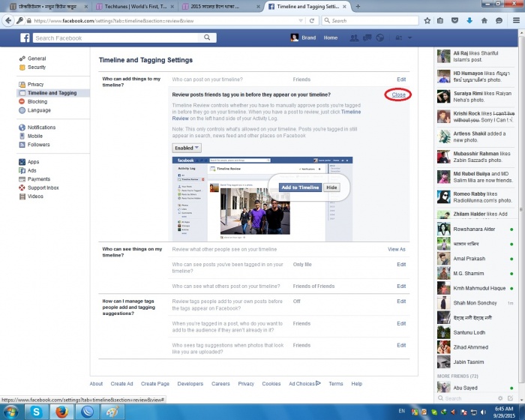The height and width of the screenshot is (420, 525).
Task: Select Timeline and Tagging Settings tab
Action: click(x=308, y=6)
